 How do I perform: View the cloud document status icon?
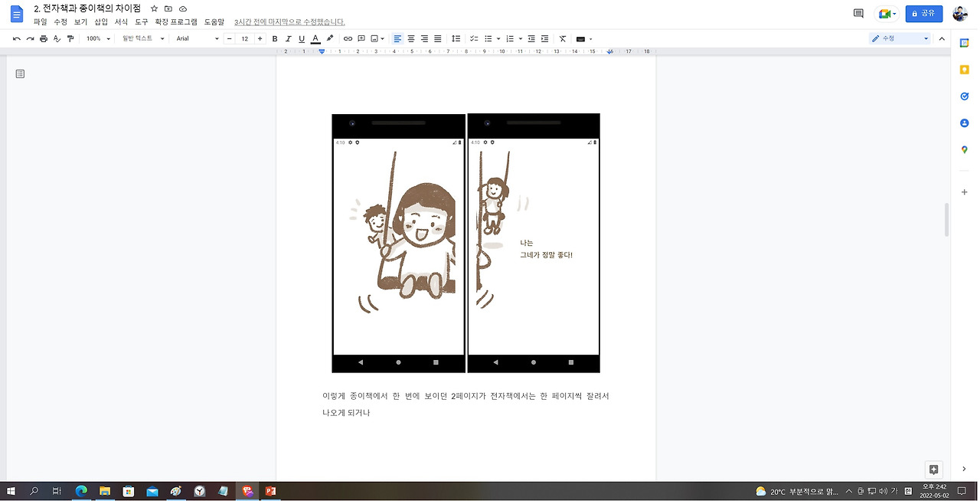click(x=183, y=8)
